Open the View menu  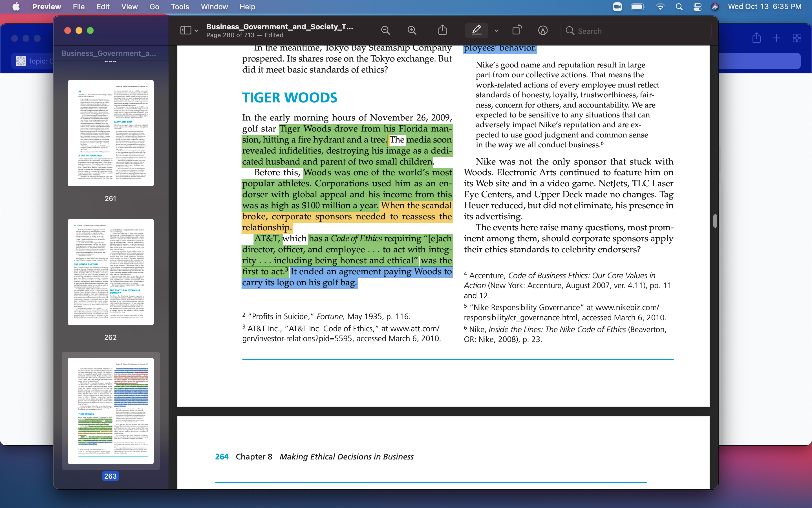129,7
